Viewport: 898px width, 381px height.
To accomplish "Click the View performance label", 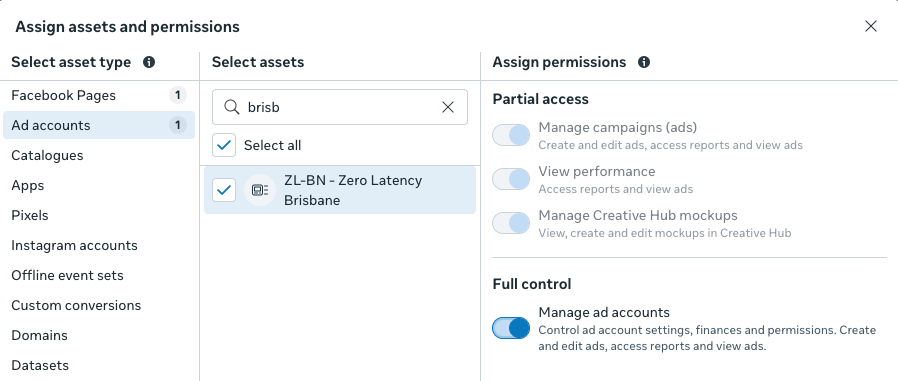I will pyautogui.click(x=596, y=171).
